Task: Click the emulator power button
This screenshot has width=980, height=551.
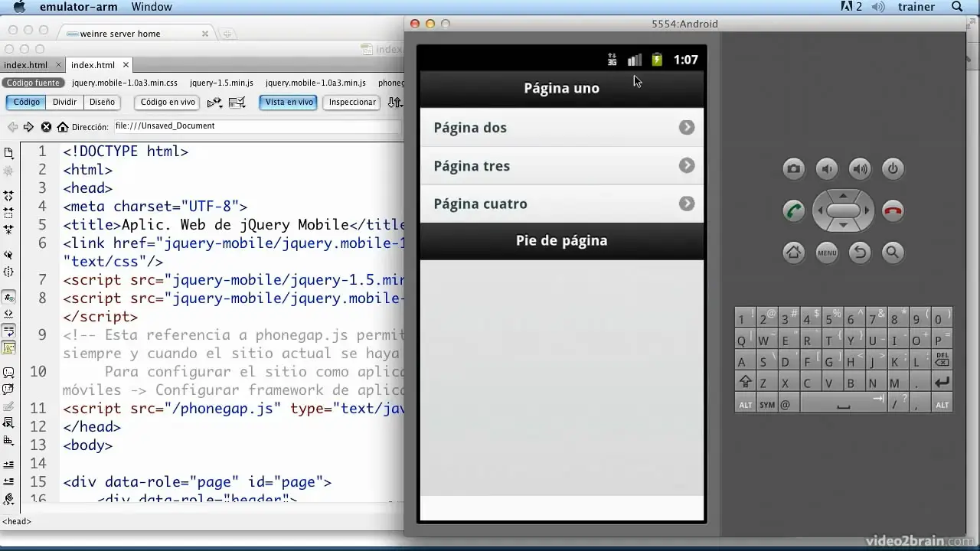Action: pos(893,169)
